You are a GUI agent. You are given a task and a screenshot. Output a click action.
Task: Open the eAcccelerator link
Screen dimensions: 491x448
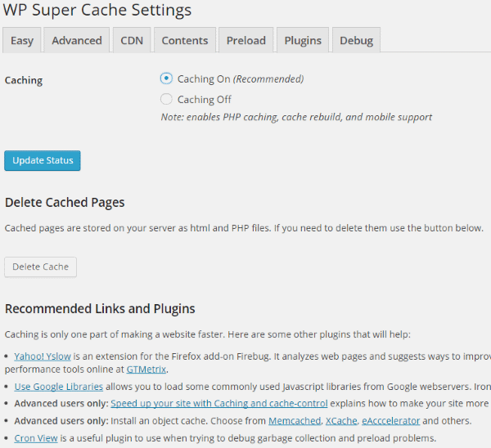click(x=391, y=421)
